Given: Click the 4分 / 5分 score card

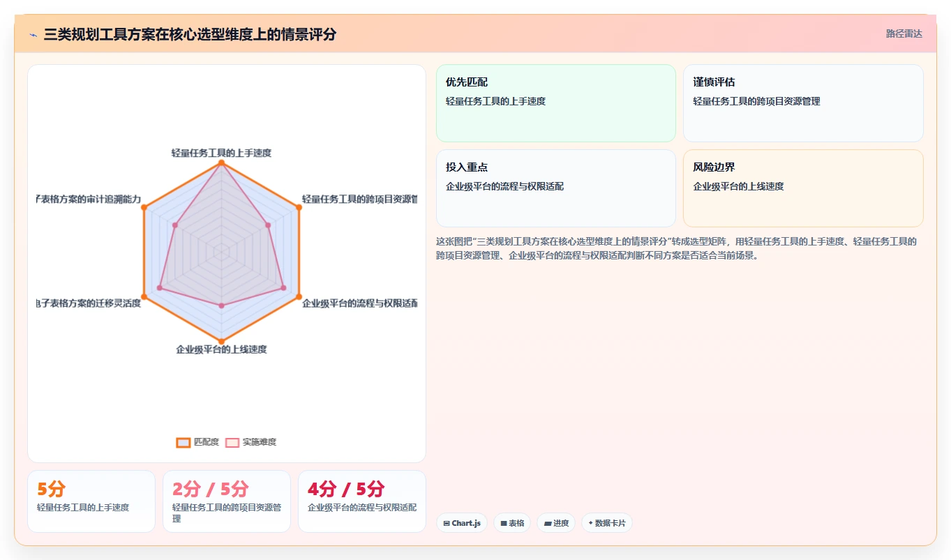Looking at the screenshot, I should 362,501.
